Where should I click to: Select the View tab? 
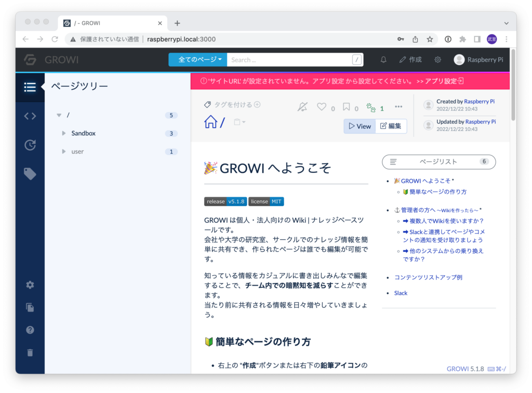[x=360, y=126]
